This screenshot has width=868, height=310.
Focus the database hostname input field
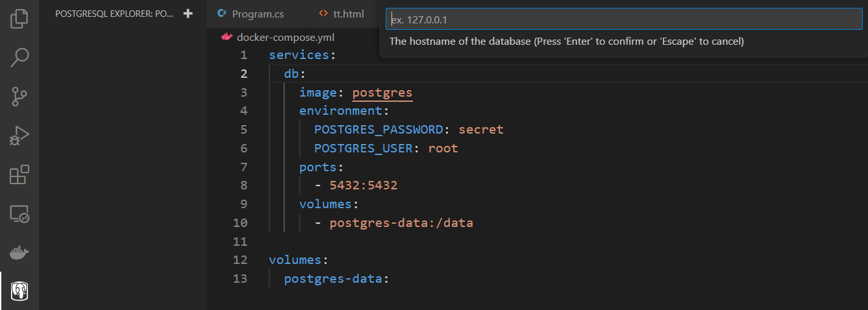[624, 19]
